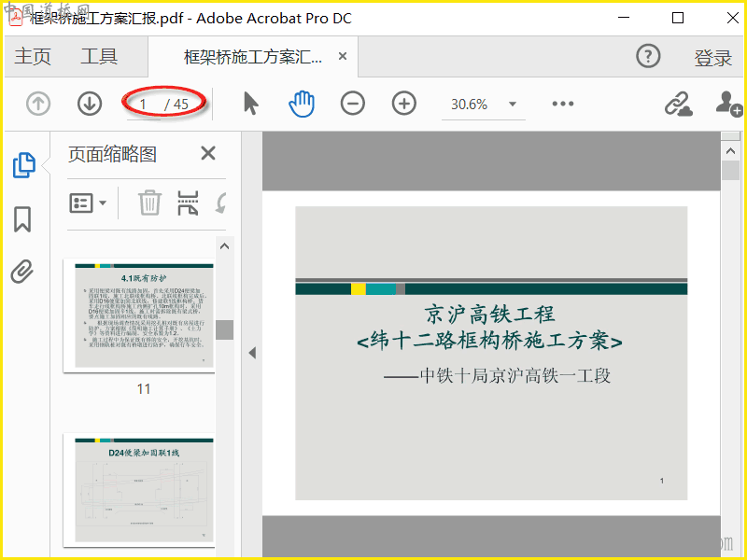This screenshot has width=747, height=560.
Task: Click the rotate page icon
Action: click(221, 203)
